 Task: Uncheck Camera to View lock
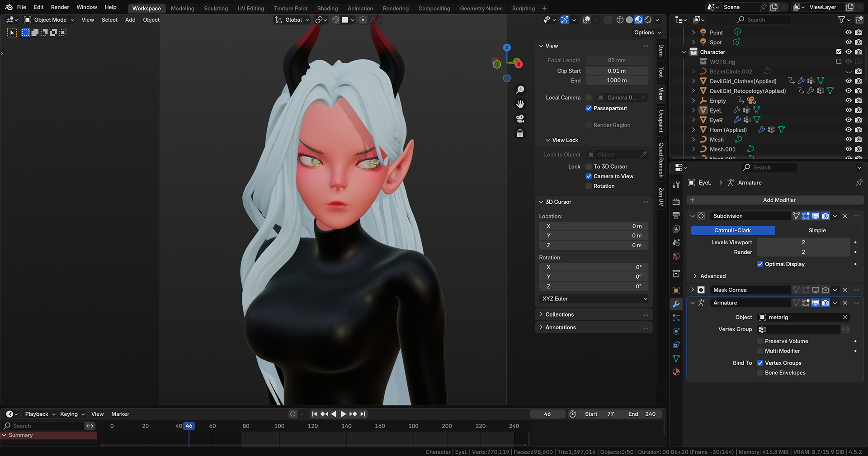click(589, 176)
